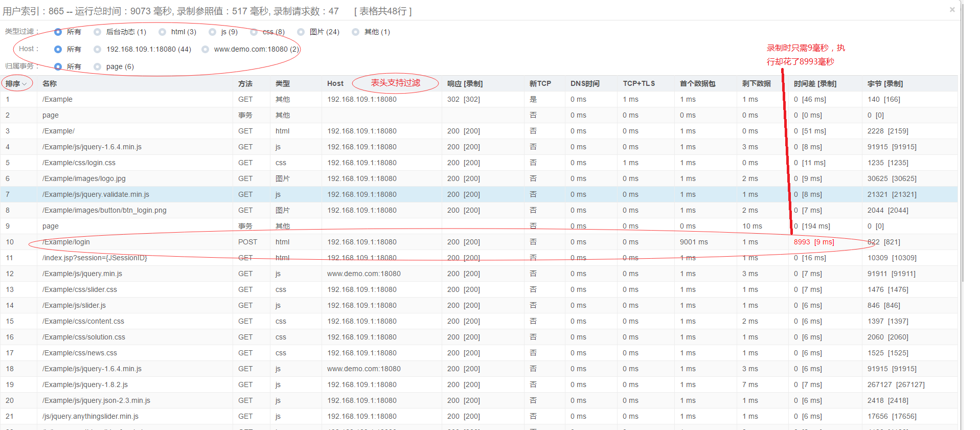This screenshot has width=980, height=430.
Task: Close the request details dialog
Action: tap(952, 10)
